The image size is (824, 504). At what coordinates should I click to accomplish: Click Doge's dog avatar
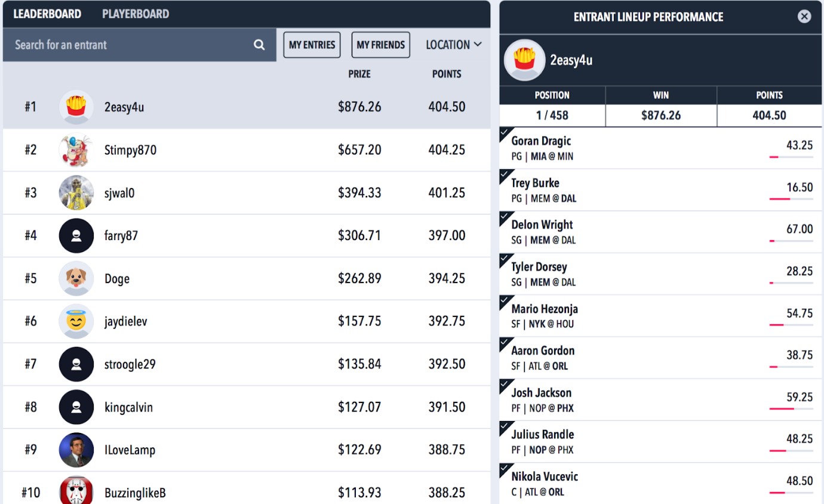[x=76, y=279]
